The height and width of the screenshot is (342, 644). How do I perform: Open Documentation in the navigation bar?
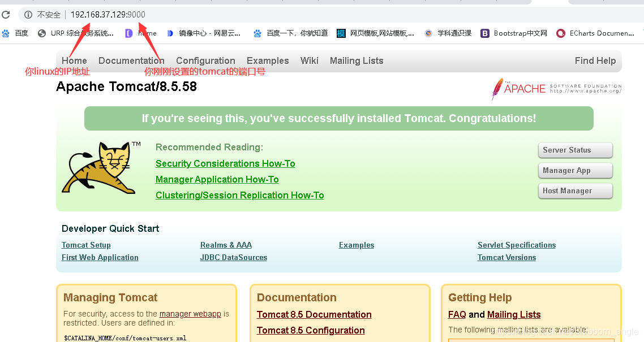(x=131, y=60)
